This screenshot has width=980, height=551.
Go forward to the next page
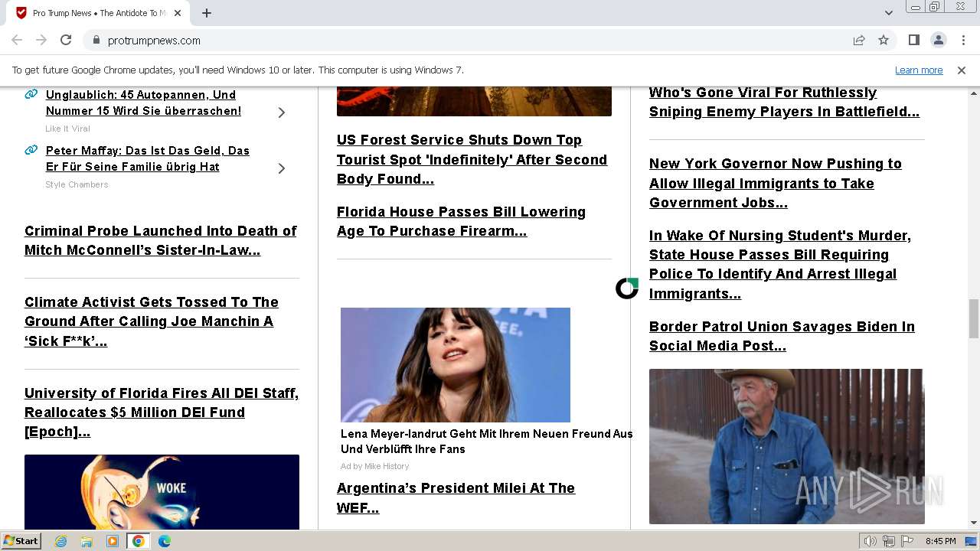(x=41, y=40)
